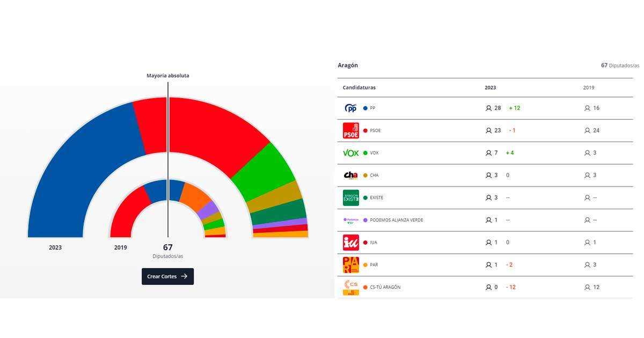Select the VOX party logo

(350, 153)
